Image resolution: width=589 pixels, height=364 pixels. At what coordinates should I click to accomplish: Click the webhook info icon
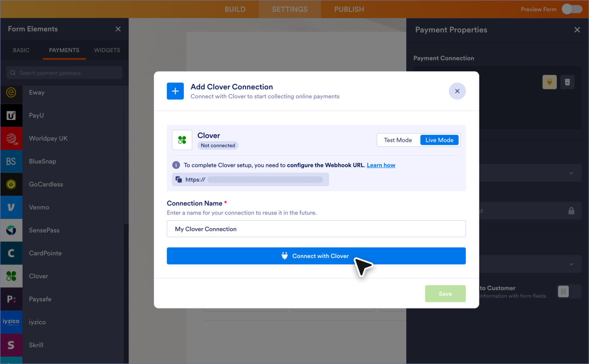coord(176,165)
